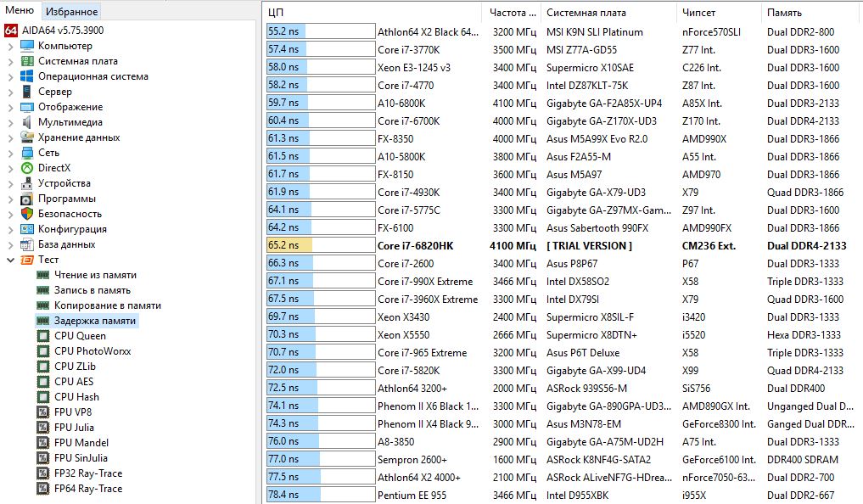Sort by the Системная плата column header
The height and width of the screenshot is (504, 863).
[608, 12]
